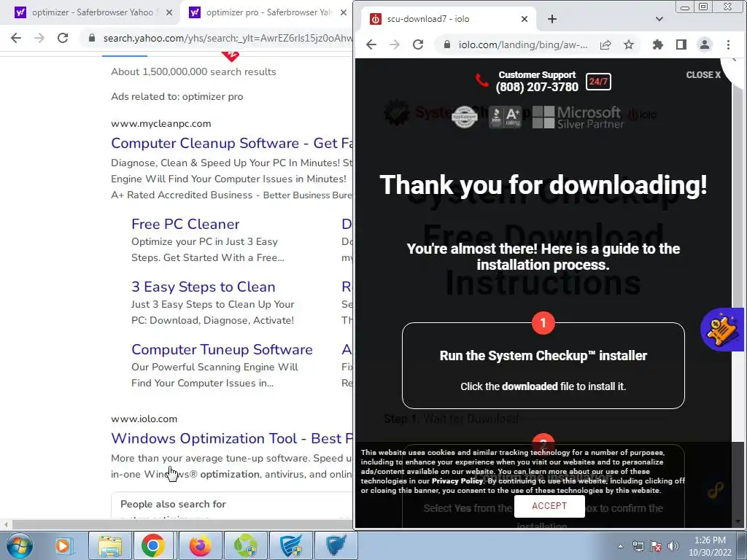Click 'CLOSE X' on the iolo overlay

pyautogui.click(x=703, y=75)
